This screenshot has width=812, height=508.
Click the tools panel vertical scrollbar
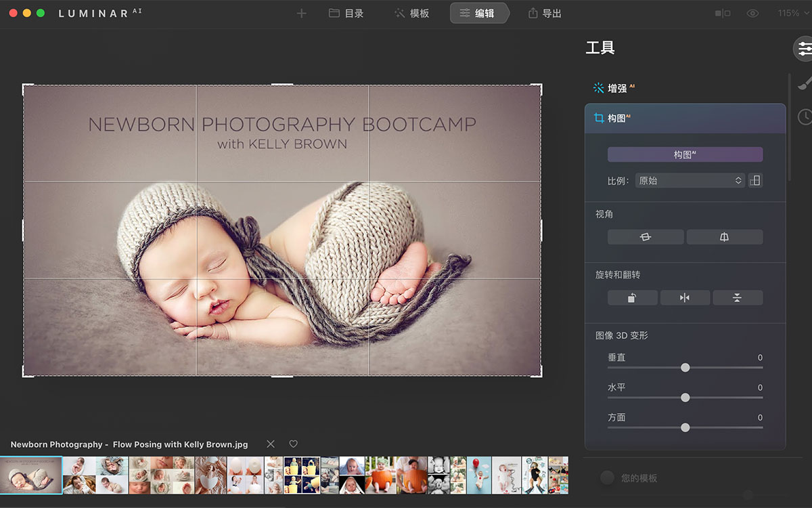[790, 129]
